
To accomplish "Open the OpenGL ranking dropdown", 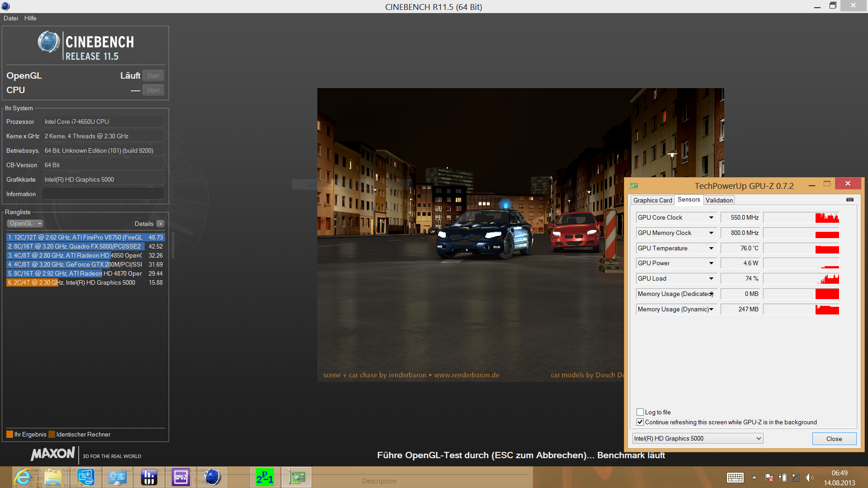I will 25,224.
